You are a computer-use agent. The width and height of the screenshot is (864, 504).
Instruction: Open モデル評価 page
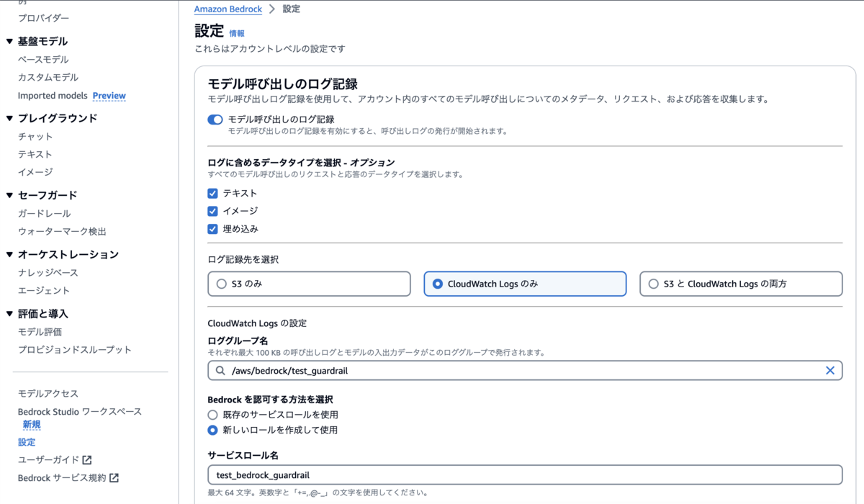(40, 332)
